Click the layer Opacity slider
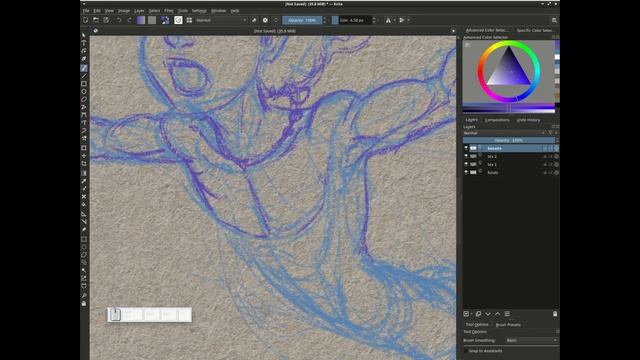Image resolution: width=640 pixels, height=360 pixels. 509,140
